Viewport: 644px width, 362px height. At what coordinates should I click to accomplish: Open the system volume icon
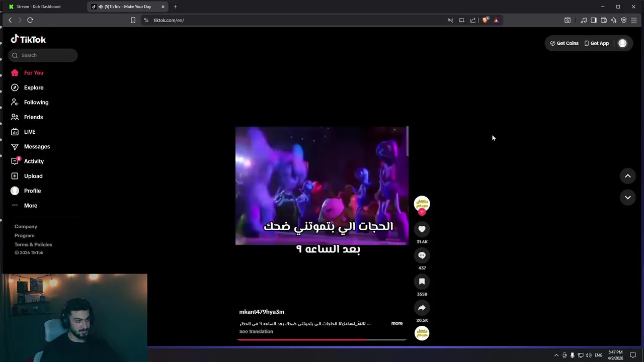(x=589, y=355)
